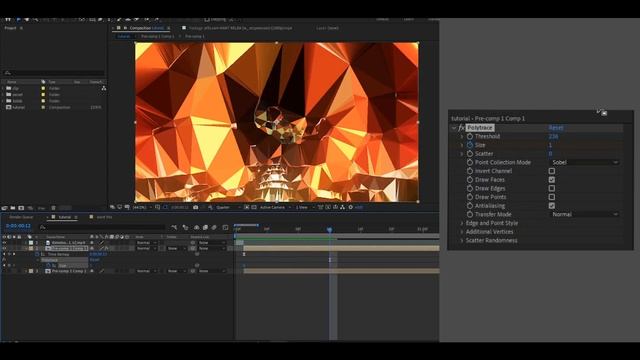The image size is (640, 360).
Task: Enable the Invert Channel checkbox
Action: tap(552, 171)
